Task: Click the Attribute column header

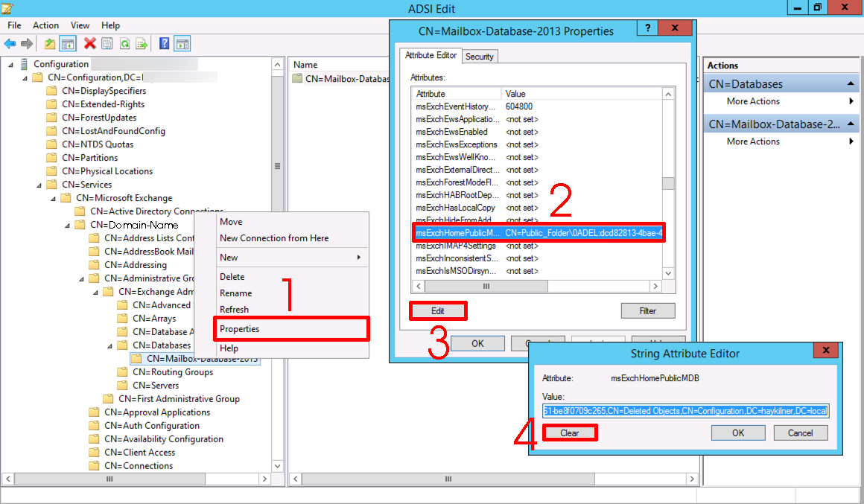Action: (457, 94)
